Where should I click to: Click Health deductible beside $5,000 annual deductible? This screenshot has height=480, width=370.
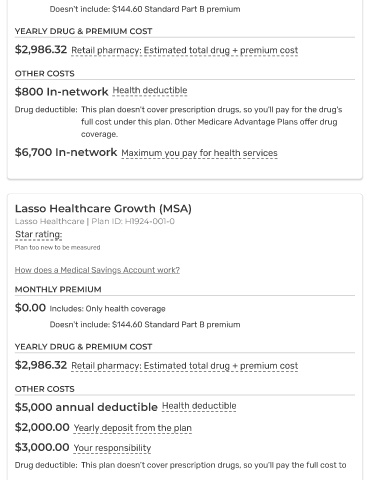(x=199, y=406)
